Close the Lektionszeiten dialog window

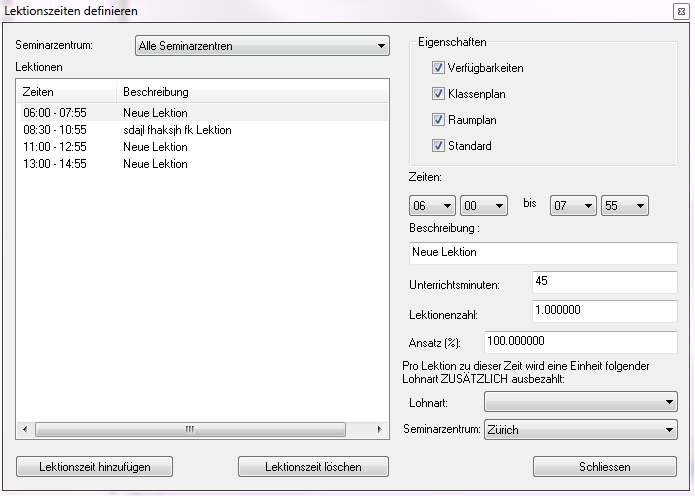pyautogui.click(x=680, y=10)
